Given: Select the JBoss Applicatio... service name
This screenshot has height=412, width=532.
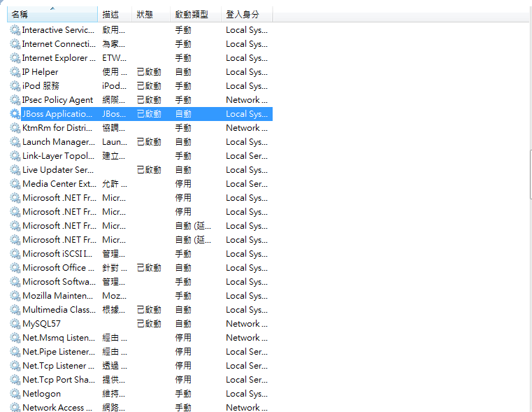Looking at the screenshot, I should click(57, 114).
